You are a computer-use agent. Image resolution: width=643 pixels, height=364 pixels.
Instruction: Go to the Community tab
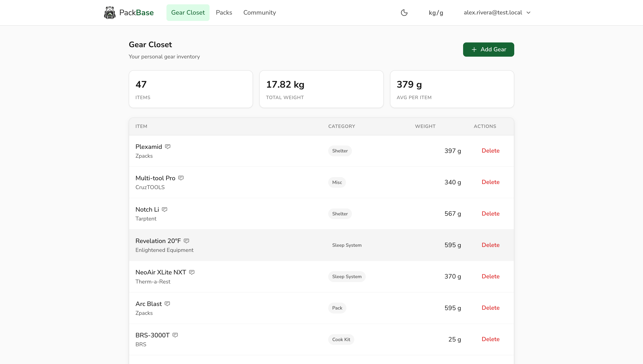click(x=259, y=12)
